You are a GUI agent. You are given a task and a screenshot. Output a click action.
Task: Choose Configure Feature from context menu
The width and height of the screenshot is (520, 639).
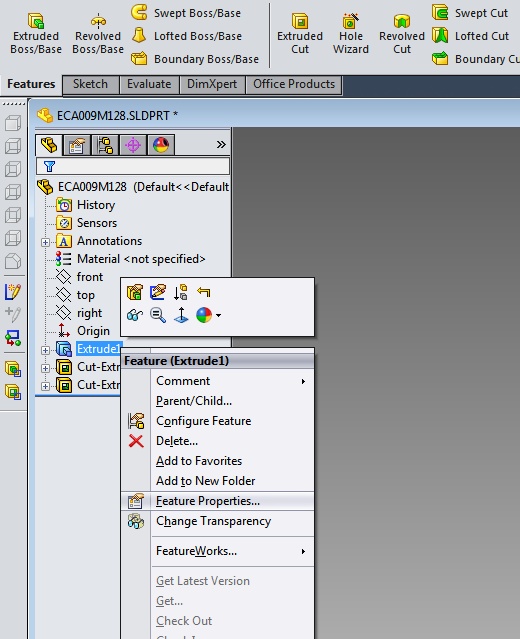(217, 421)
